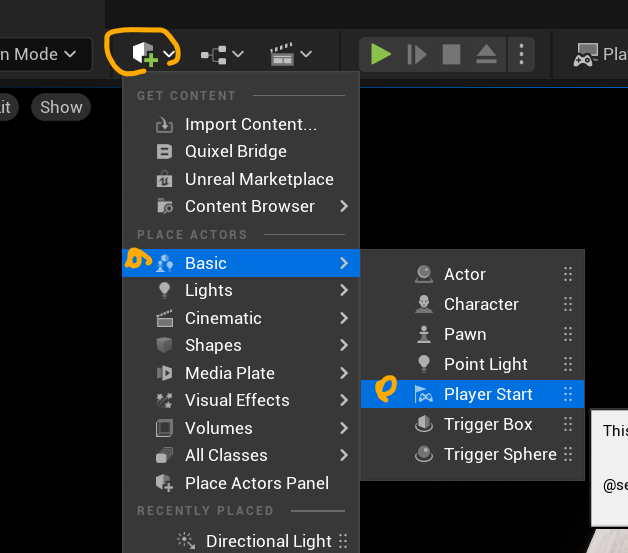Expand the Lights submenu
This screenshot has height=553, width=628.
(241, 290)
